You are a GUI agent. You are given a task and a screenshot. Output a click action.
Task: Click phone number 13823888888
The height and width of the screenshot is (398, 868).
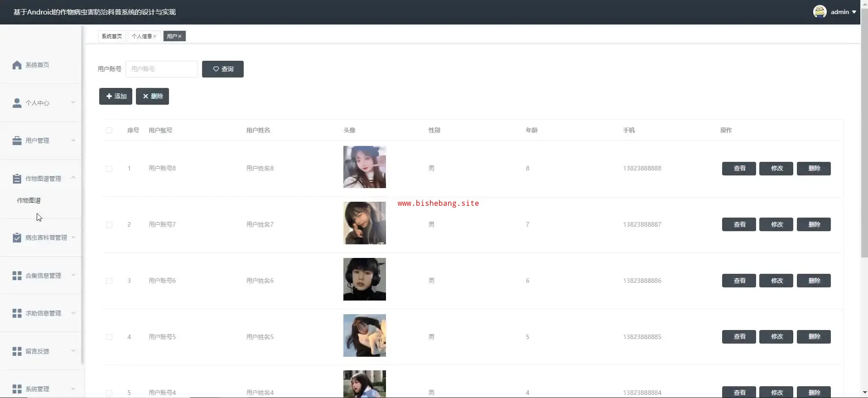(x=642, y=168)
